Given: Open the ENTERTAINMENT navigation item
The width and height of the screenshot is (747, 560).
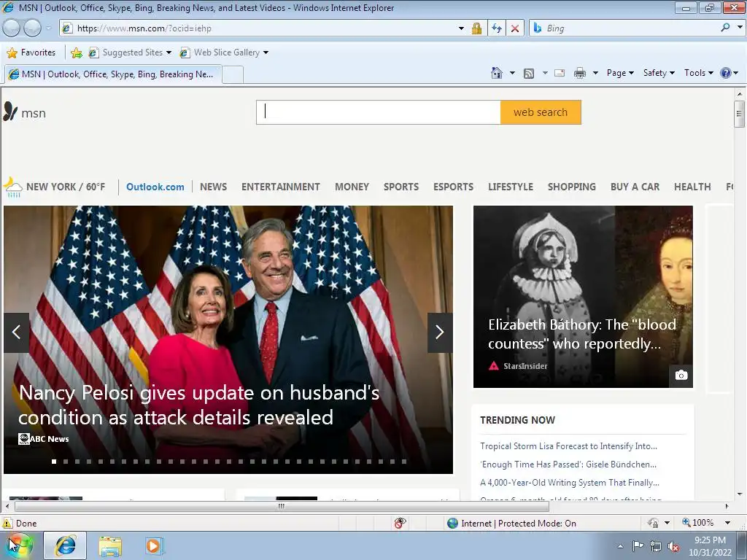Looking at the screenshot, I should (281, 187).
